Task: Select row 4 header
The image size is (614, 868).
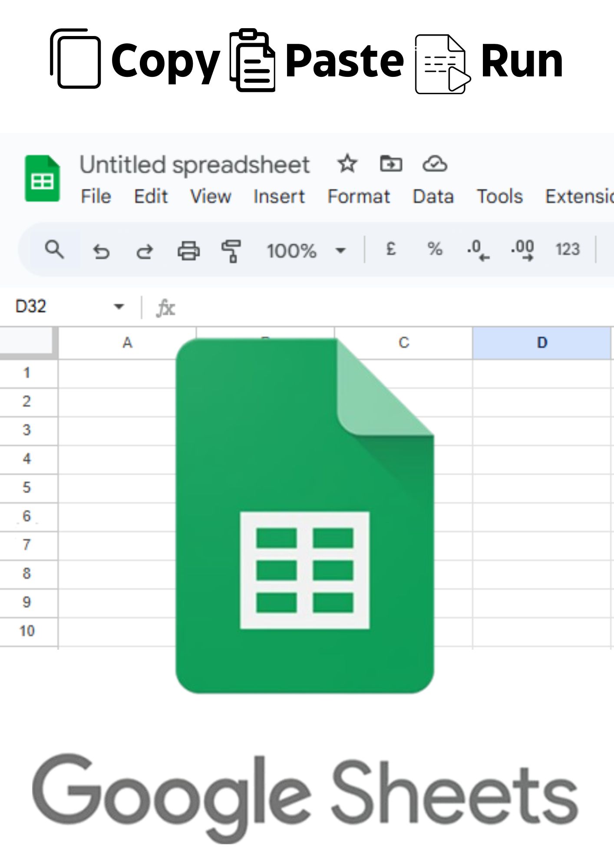Action: point(29,459)
